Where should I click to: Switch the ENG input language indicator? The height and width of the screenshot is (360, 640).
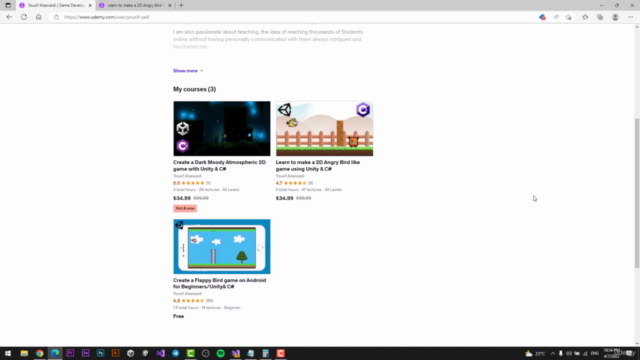(x=595, y=353)
